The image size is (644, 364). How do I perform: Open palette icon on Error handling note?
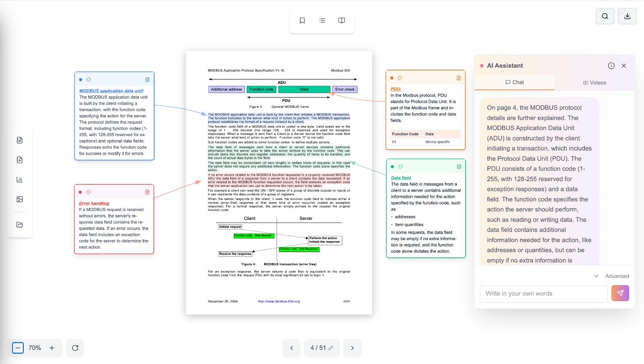pyautogui.click(x=89, y=192)
